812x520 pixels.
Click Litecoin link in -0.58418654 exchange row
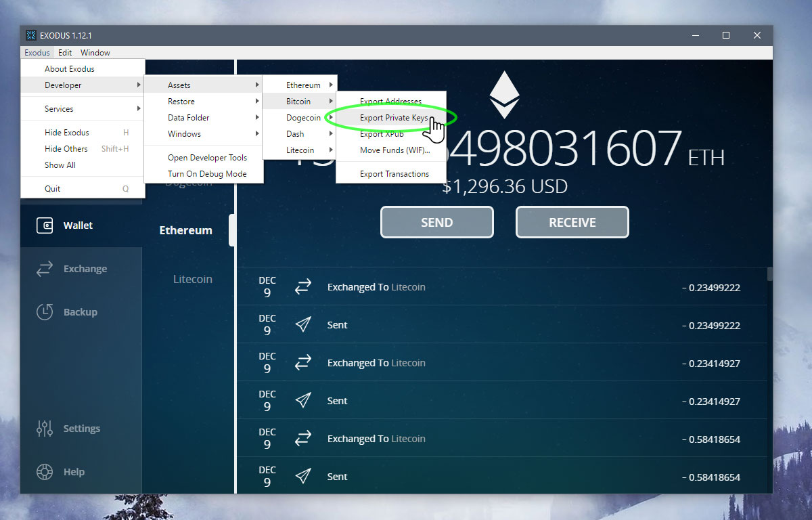[409, 439]
